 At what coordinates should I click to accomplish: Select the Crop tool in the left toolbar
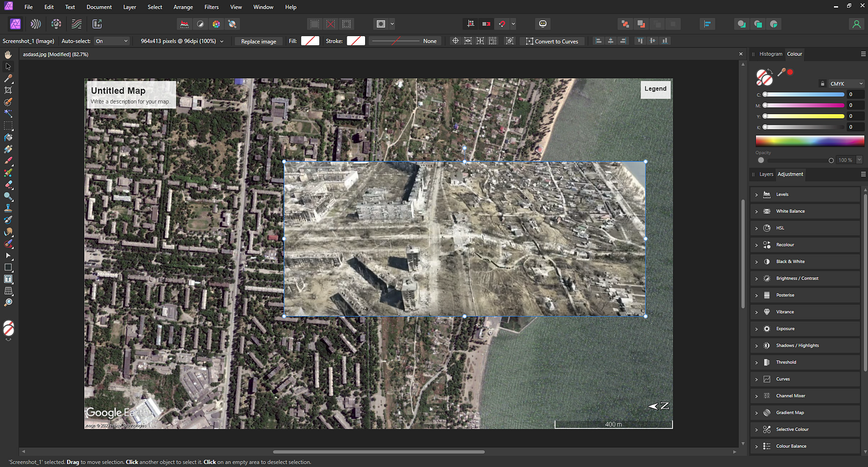[x=8, y=90]
